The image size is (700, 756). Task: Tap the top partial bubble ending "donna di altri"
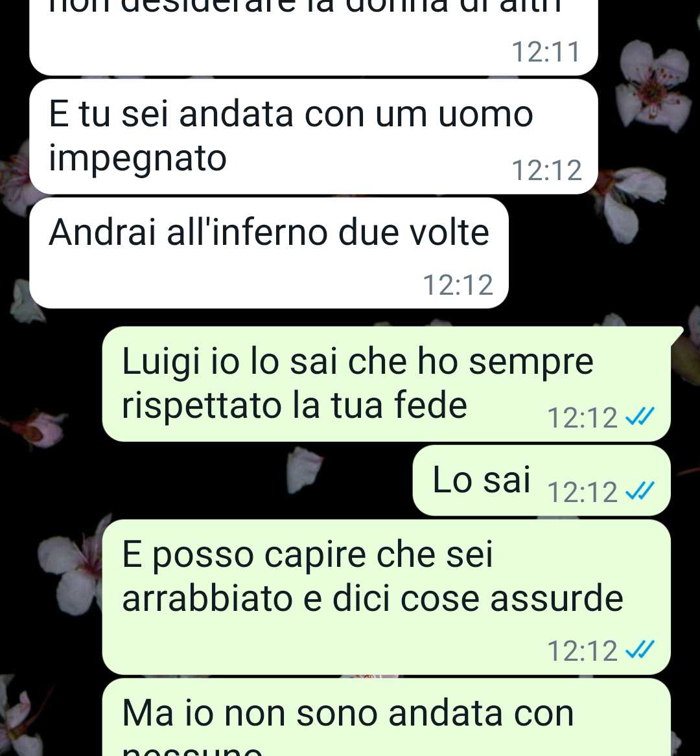pos(314,38)
